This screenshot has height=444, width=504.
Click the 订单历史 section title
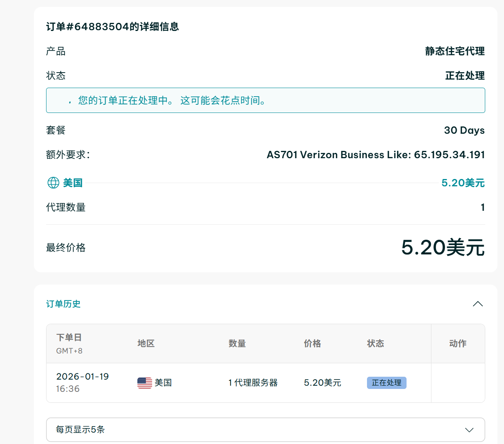[63, 304]
